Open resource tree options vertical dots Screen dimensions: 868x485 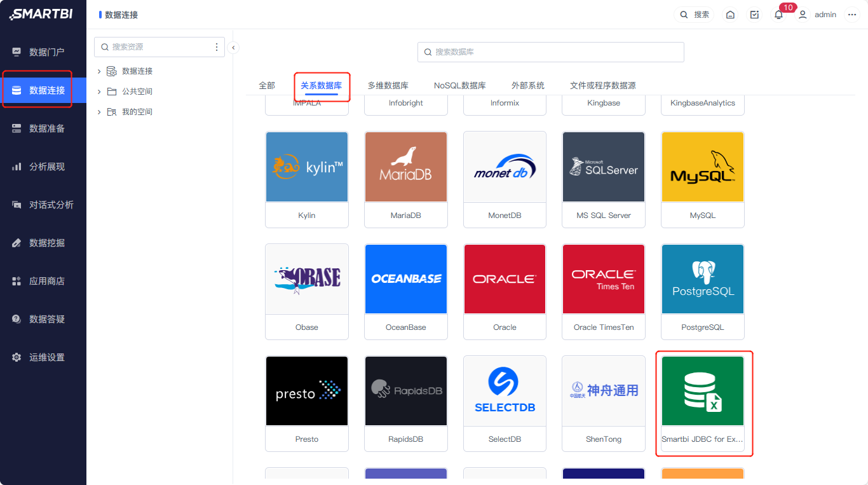[x=217, y=47]
